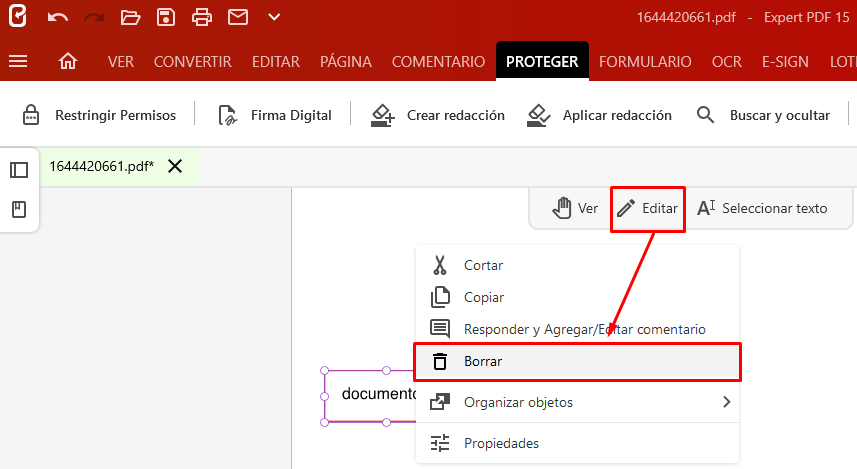Image resolution: width=857 pixels, height=469 pixels.
Task: Toggle the side panel icon
Action: pos(19,170)
